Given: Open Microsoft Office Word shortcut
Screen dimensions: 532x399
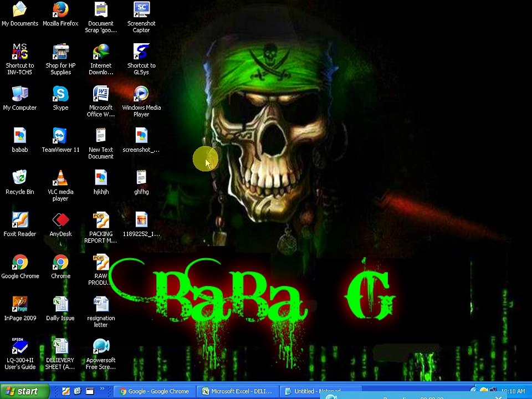Looking at the screenshot, I should [101, 101].
